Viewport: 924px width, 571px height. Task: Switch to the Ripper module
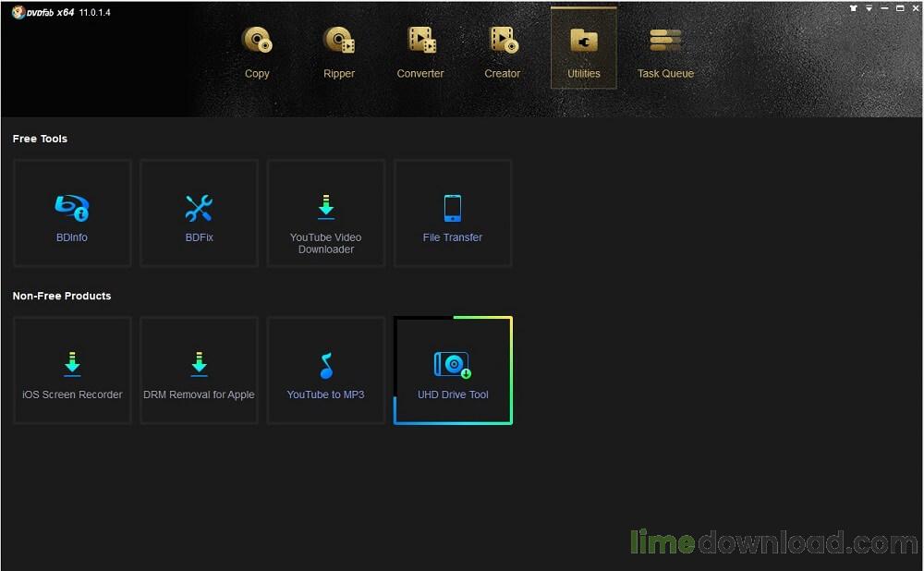click(339, 52)
